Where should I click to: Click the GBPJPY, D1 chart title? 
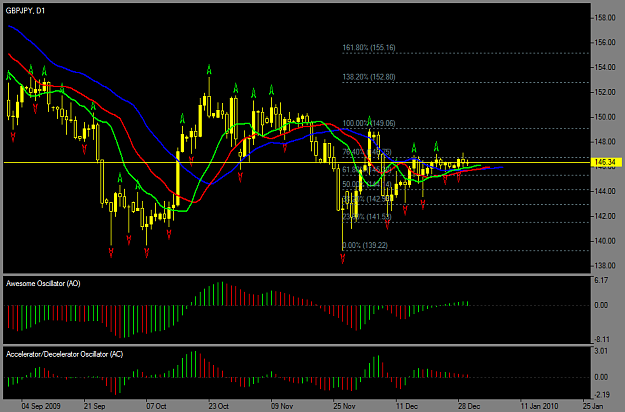click(25, 10)
